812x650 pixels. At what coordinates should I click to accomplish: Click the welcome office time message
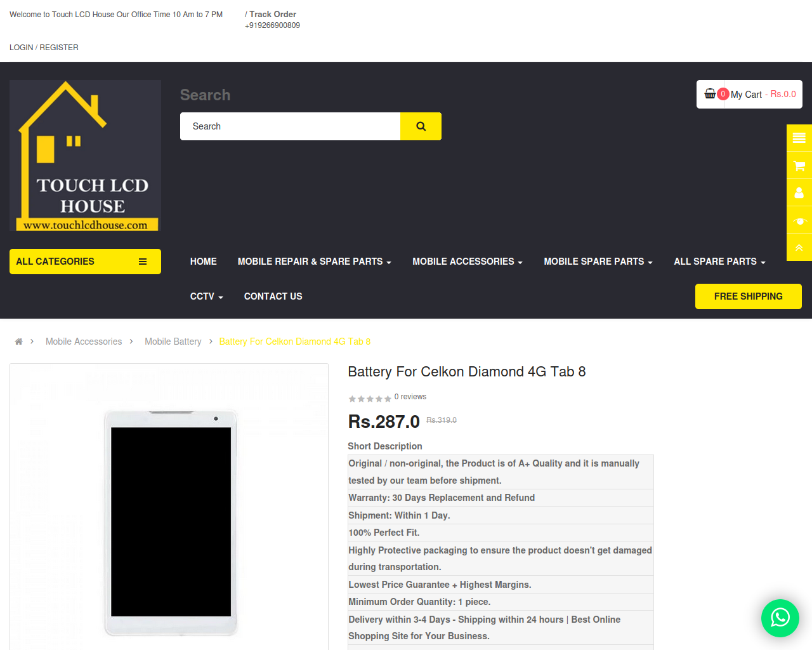(116, 15)
